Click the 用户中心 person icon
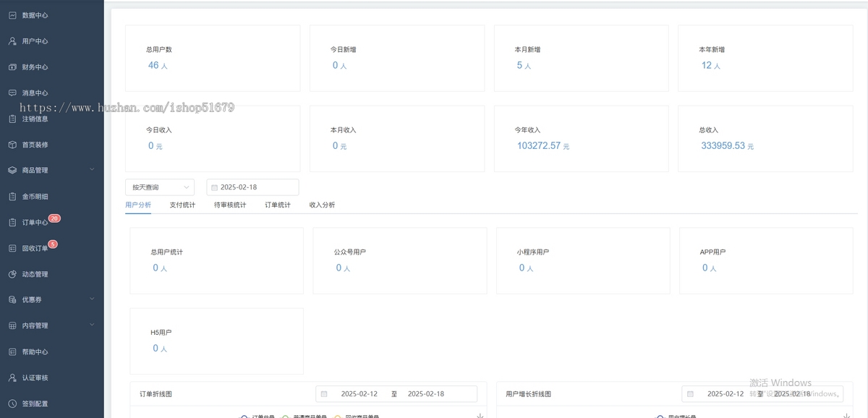 12,41
